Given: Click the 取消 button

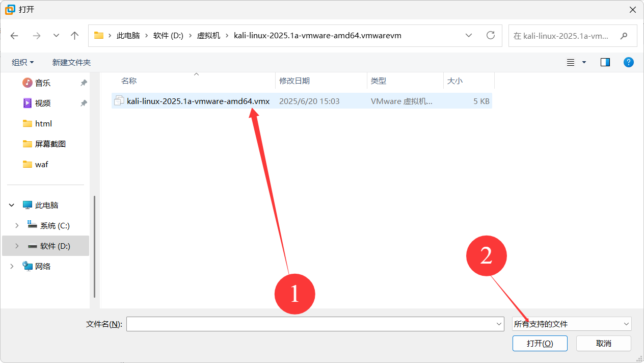Looking at the screenshot, I should tap(604, 343).
